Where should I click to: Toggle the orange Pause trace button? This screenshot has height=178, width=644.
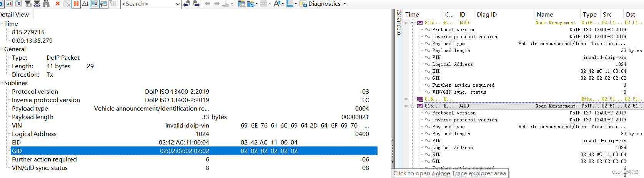click(76, 3)
